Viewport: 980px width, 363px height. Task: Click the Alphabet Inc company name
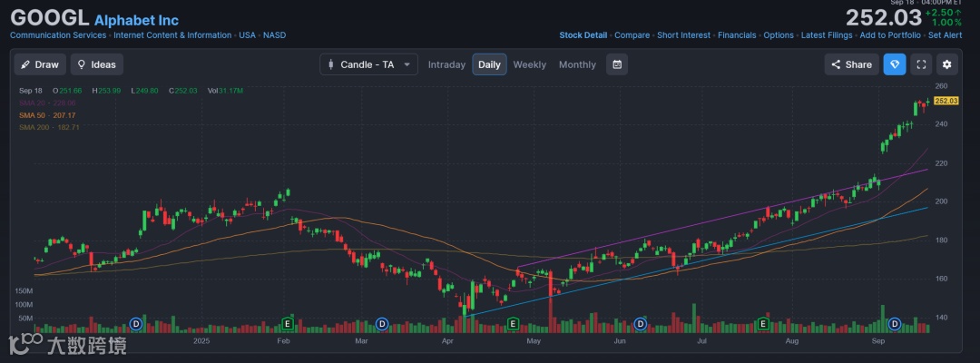136,19
